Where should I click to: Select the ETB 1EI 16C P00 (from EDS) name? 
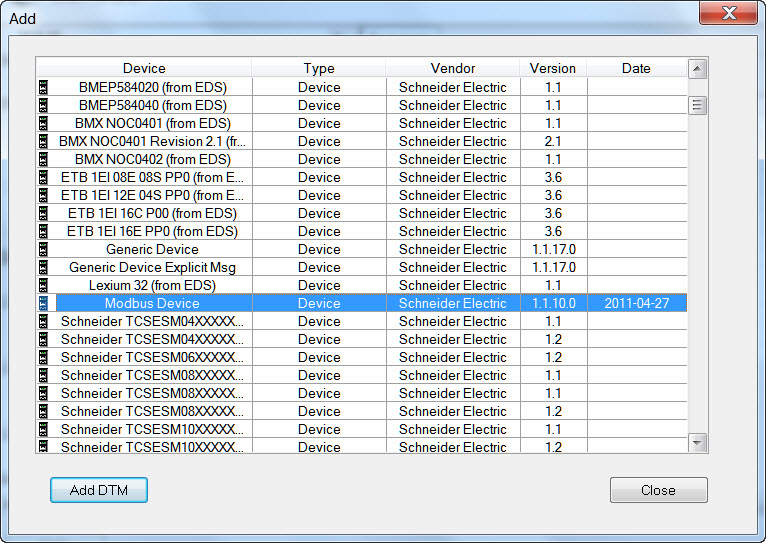152,213
